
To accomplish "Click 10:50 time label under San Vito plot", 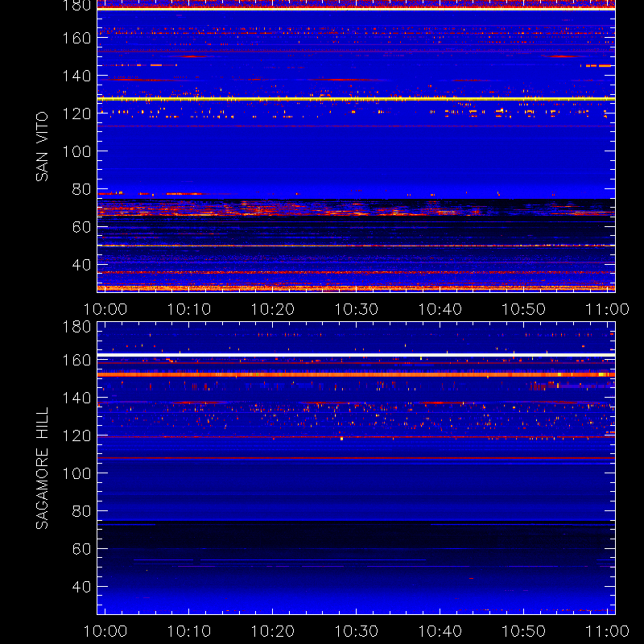I will click(x=524, y=309).
